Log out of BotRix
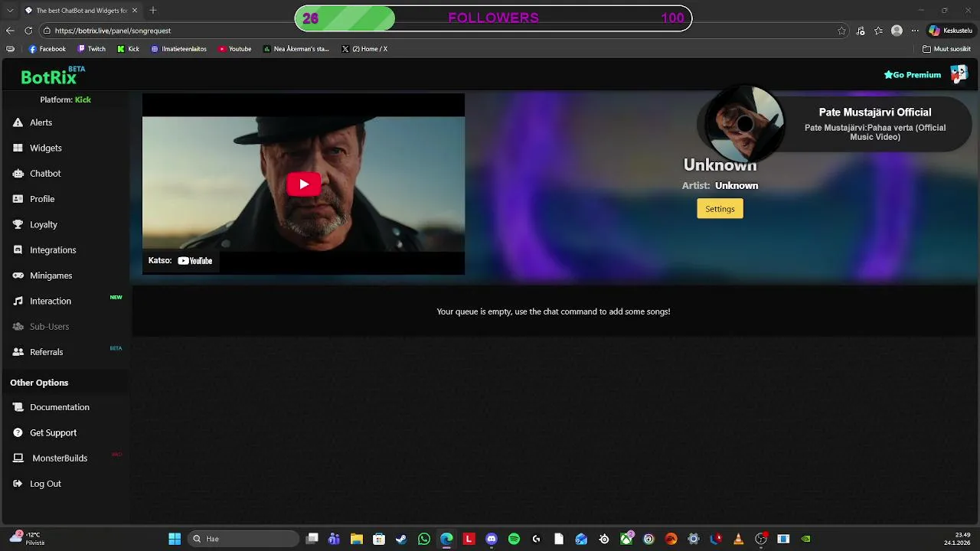 (x=37, y=484)
